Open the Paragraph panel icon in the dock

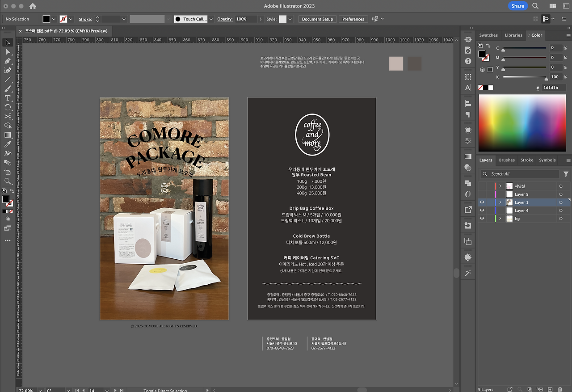pyautogui.click(x=468, y=114)
